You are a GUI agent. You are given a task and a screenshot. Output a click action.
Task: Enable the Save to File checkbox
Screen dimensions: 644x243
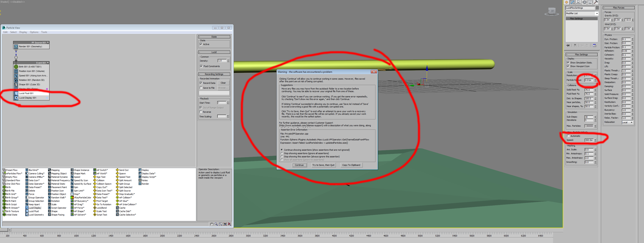(x=201, y=88)
